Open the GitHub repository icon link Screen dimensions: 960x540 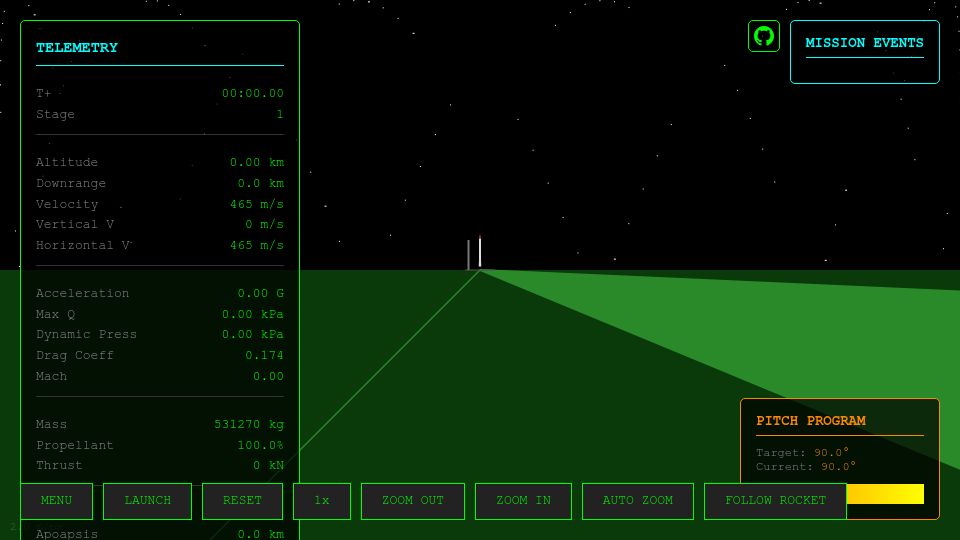tap(763, 36)
